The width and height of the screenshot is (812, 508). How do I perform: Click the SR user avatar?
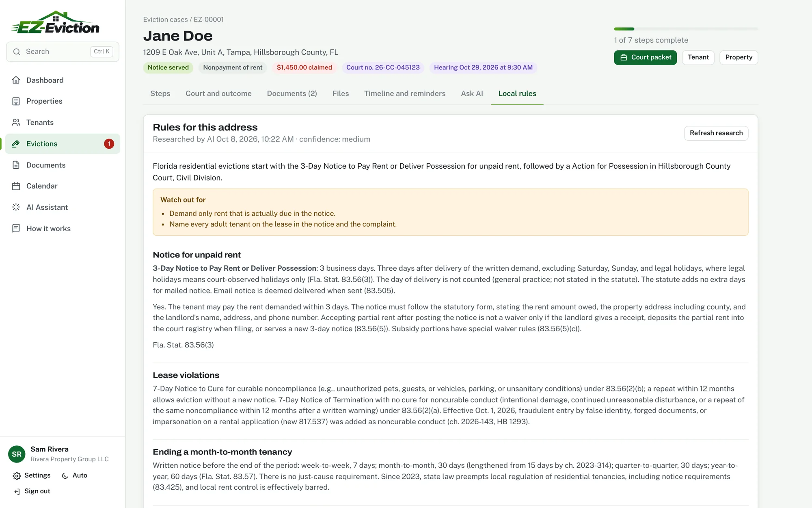point(17,454)
